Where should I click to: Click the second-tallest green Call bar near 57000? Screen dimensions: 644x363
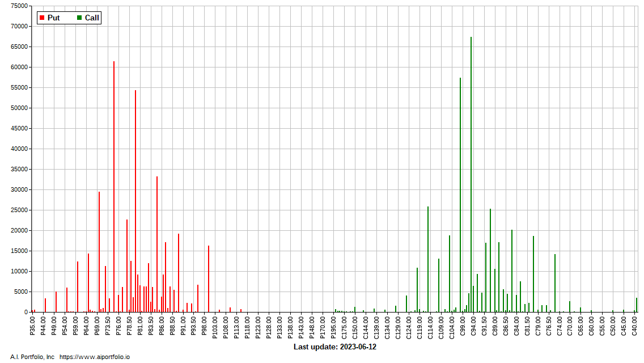pyautogui.click(x=460, y=195)
